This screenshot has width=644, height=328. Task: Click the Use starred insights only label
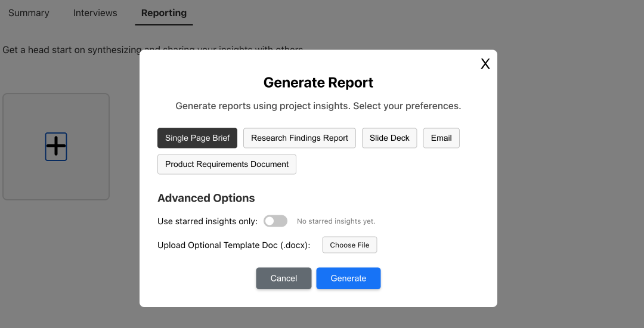208,221
